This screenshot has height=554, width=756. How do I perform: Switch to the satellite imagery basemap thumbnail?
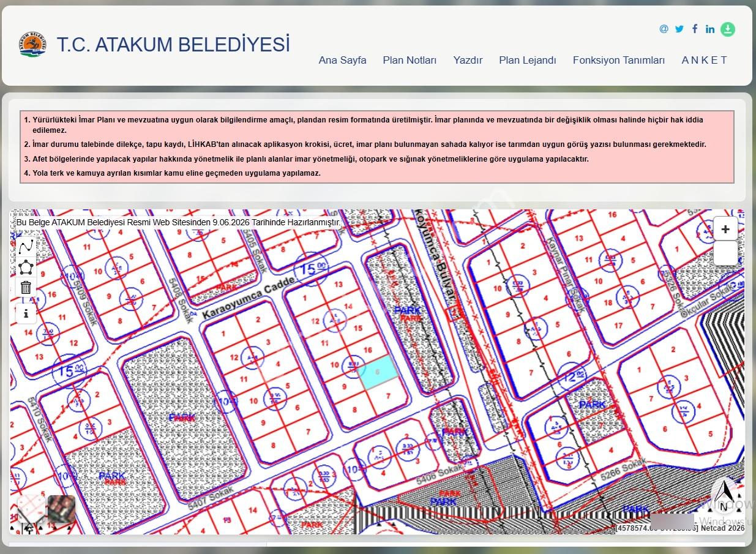point(61,510)
